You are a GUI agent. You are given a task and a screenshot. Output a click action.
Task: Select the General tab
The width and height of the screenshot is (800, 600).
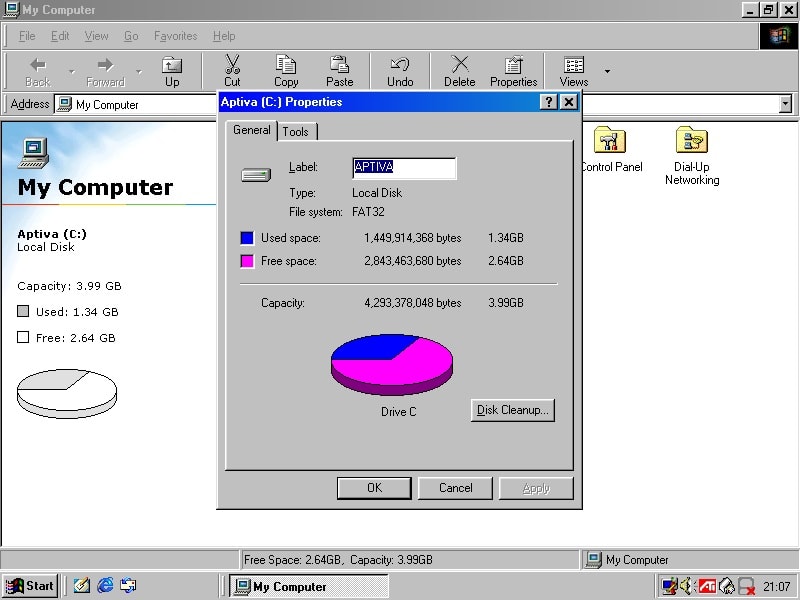(252, 130)
